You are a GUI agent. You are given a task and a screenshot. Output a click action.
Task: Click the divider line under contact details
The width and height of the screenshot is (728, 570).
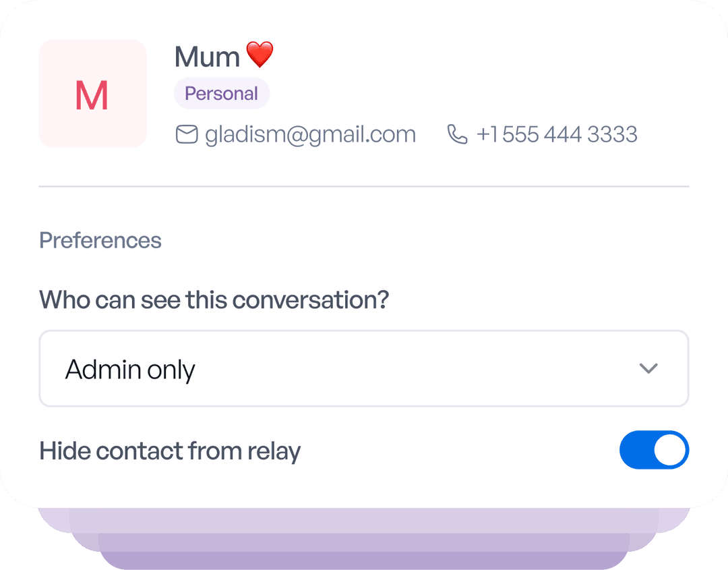click(364, 186)
